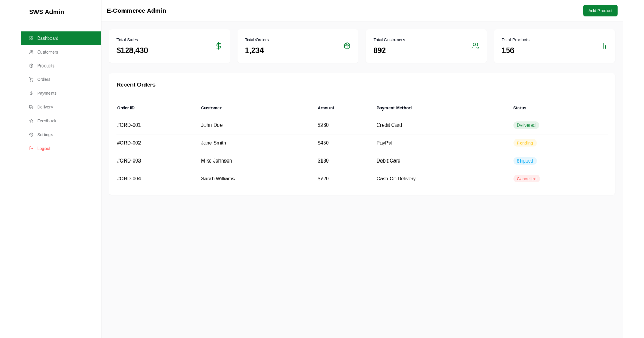Click the Logout exit icon in sidebar
This screenshot has width=644, height=338.
click(32, 148)
